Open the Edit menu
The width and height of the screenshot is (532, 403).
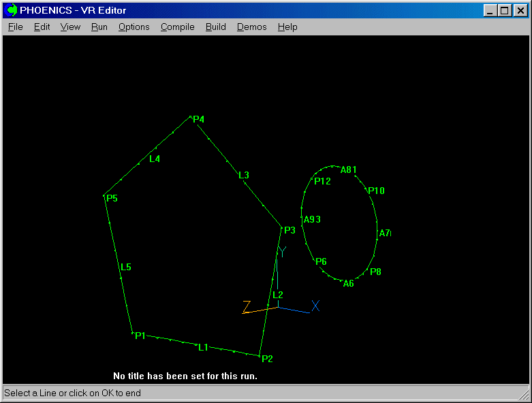pos(42,27)
